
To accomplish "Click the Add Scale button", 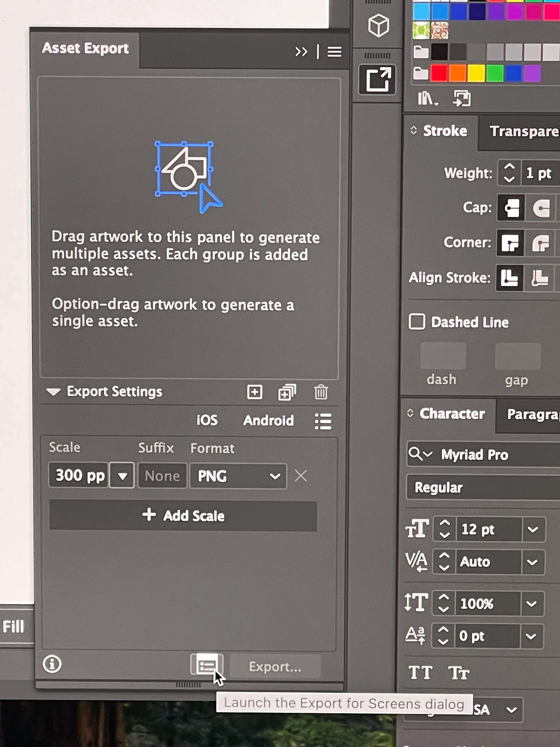I will click(183, 516).
